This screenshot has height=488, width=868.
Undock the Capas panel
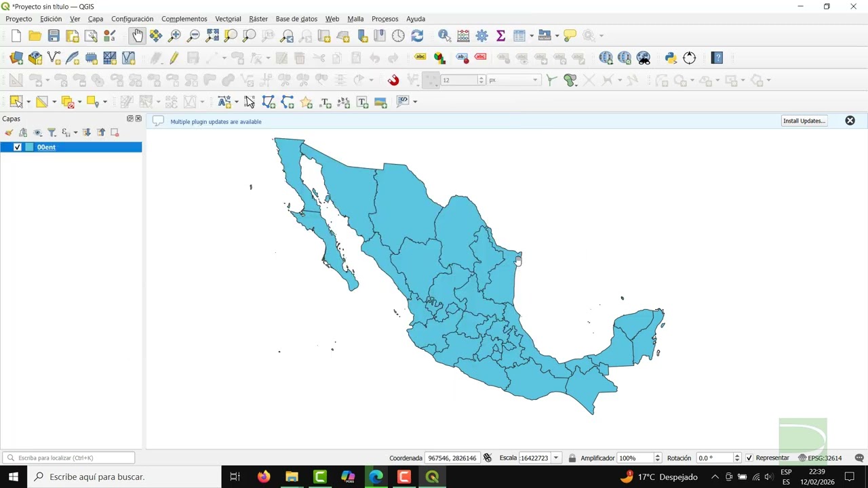[x=130, y=119]
